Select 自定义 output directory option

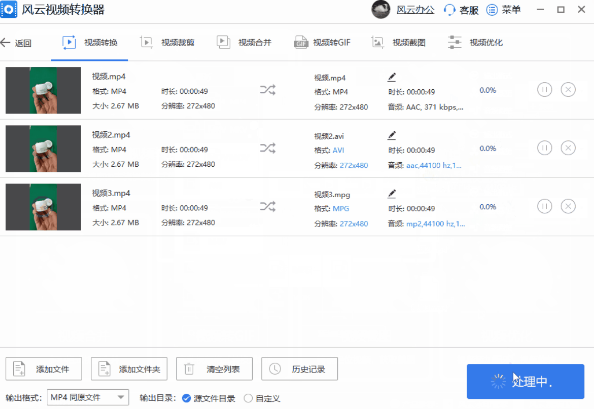click(x=262, y=398)
